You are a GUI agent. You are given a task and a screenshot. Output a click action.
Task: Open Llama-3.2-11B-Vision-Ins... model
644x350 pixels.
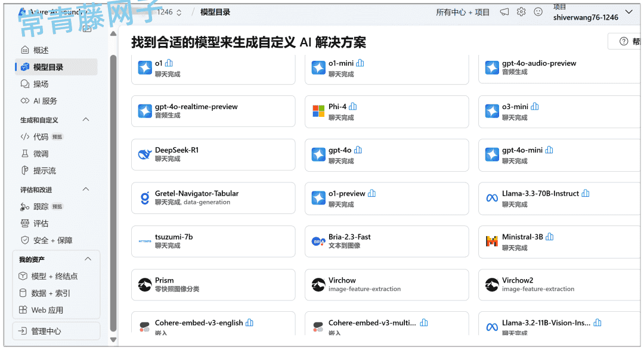click(560, 324)
